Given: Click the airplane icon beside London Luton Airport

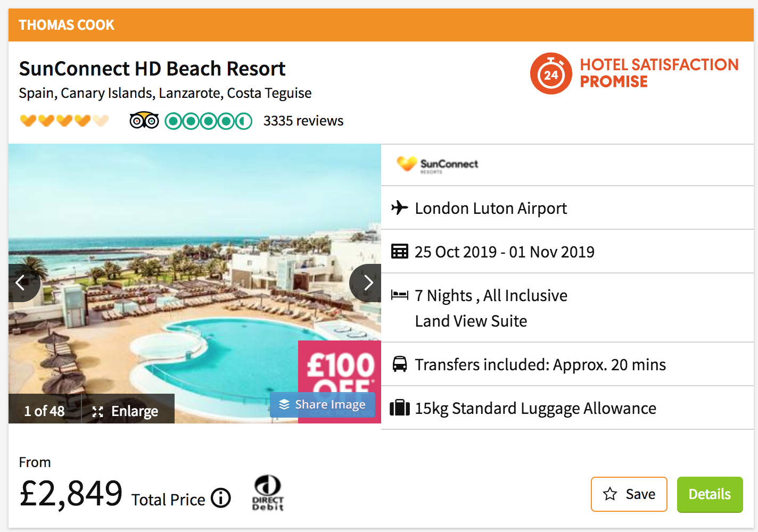Looking at the screenshot, I should (399, 207).
